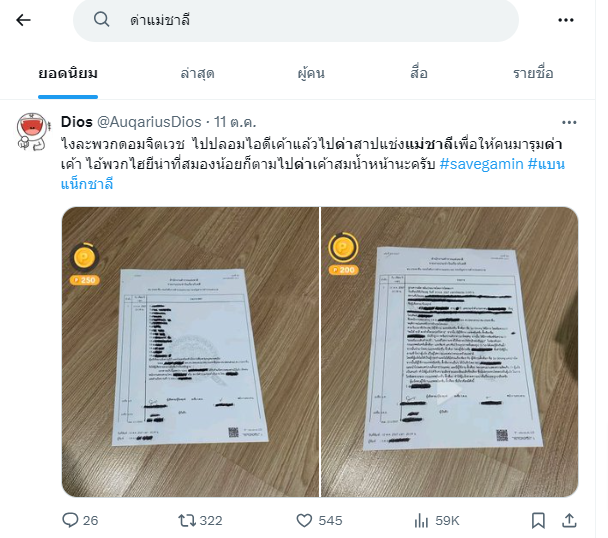Bookmark this tweet
608x538 pixels.
[538, 520]
